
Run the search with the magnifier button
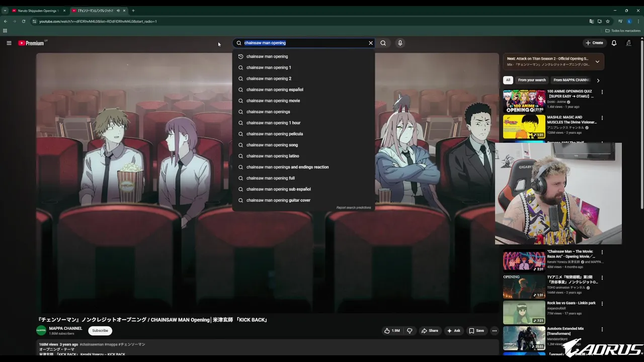(383, 43)
